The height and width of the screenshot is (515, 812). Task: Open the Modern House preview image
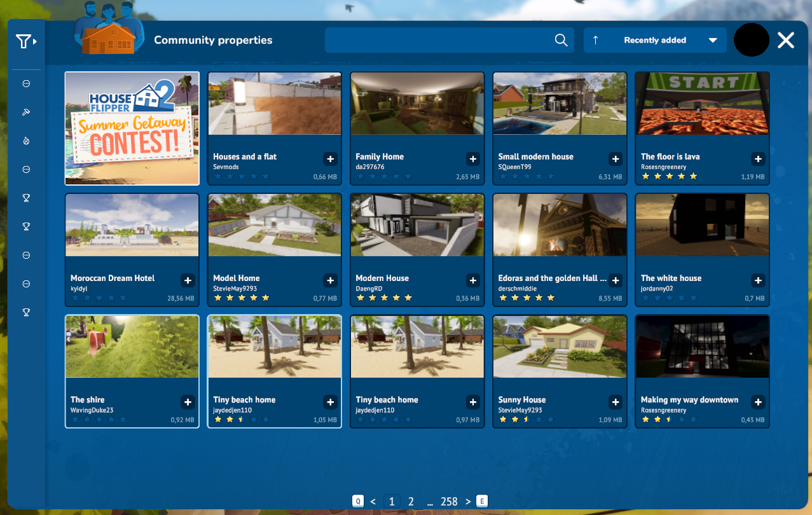tap(417, 225)
